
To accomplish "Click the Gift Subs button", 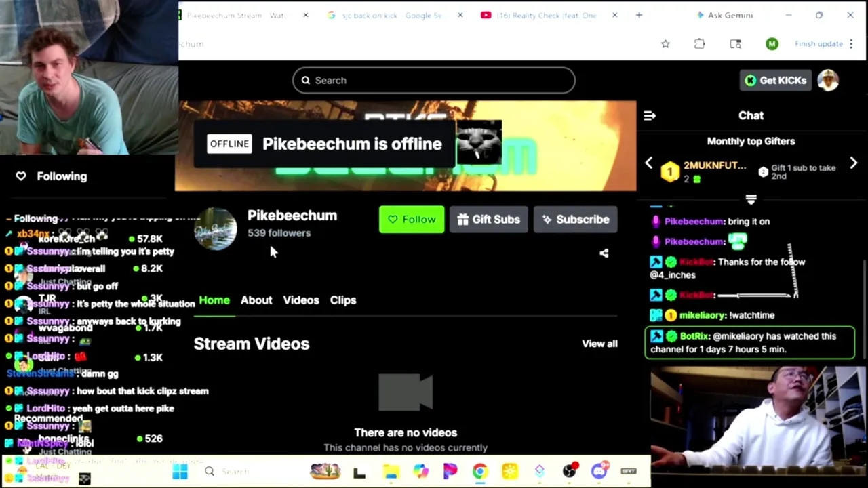I will [489, 220].
